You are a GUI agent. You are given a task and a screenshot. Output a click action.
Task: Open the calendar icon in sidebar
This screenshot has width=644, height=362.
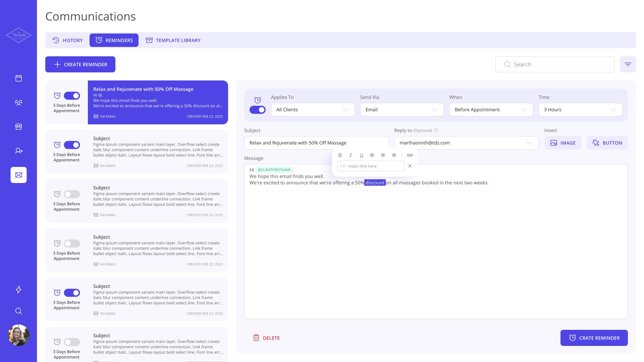coord(18,78)
